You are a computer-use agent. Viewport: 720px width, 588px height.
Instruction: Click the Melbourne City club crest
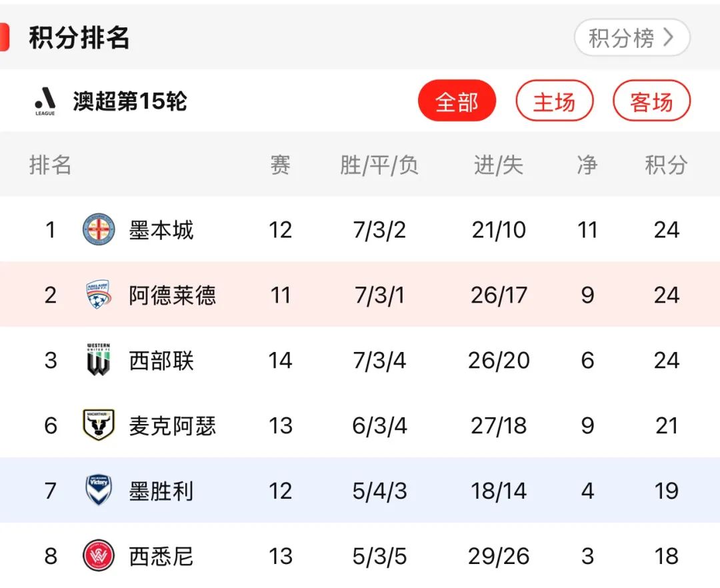(x=99, y=229)
